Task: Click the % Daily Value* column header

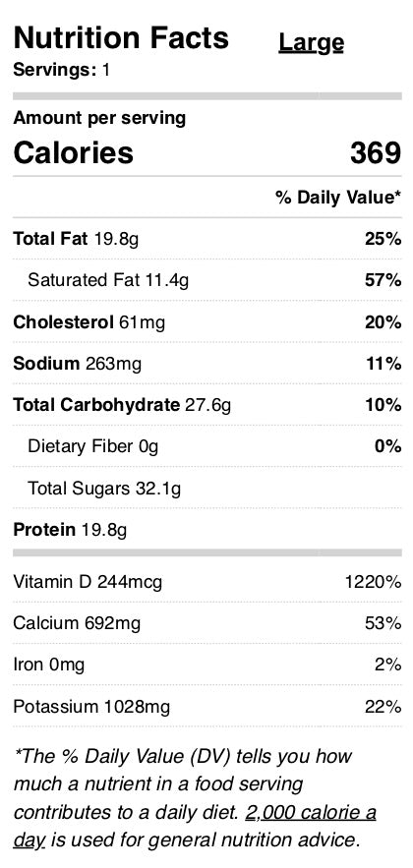Action: click(338, 197)
